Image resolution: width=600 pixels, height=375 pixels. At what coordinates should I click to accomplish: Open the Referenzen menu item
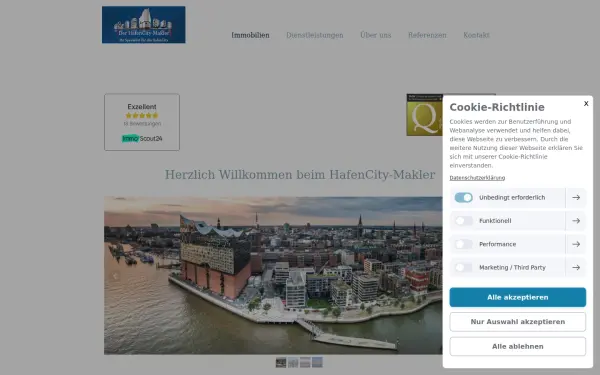click(x=427, y=35)
